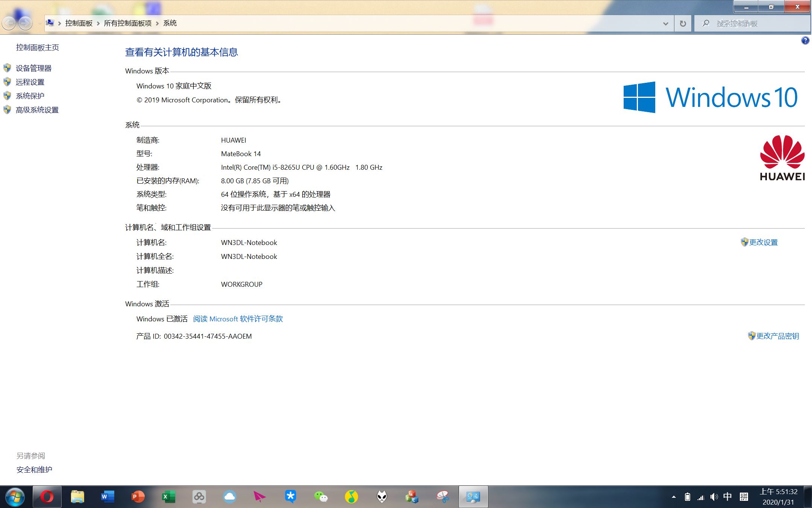The image size is (812, 508).
Task: Expand the address bar history dropdown
Action: 665,24
